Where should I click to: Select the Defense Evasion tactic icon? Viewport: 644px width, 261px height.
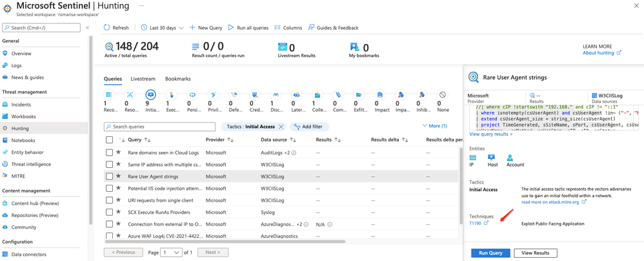tap(234, 94)
